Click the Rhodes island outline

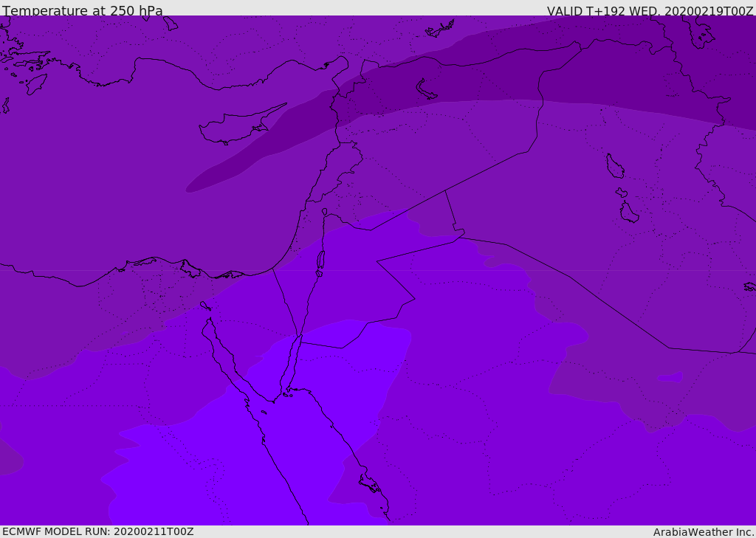36,84
